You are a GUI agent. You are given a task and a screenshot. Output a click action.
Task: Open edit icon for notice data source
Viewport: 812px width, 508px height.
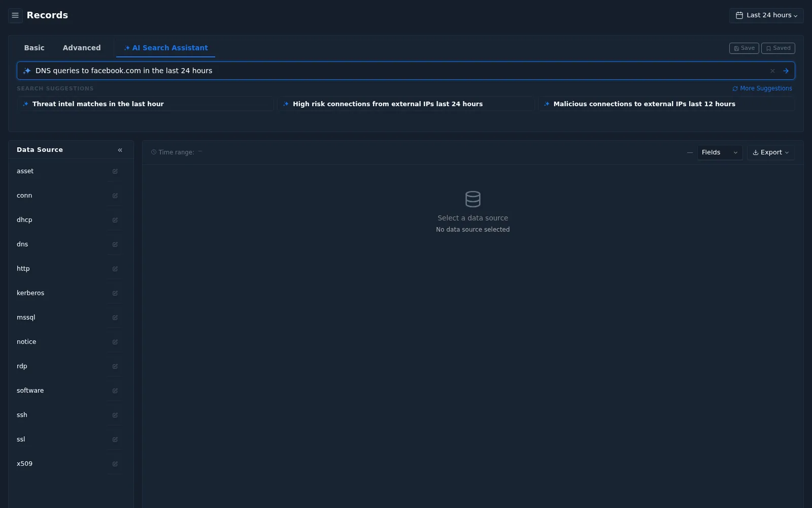click(x=115, y=342)
